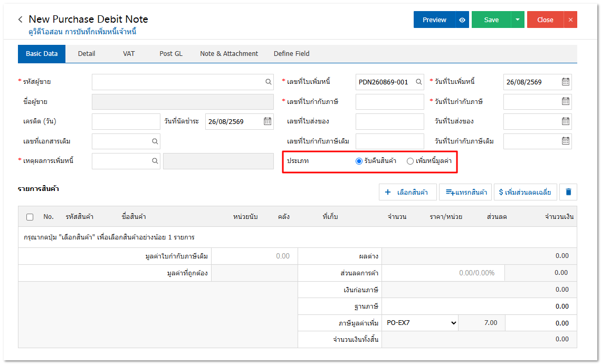Click search icon in เลขที่ใบเพิ่มหนี้ field
601x364 pixels.
click(x=418, y=82)
